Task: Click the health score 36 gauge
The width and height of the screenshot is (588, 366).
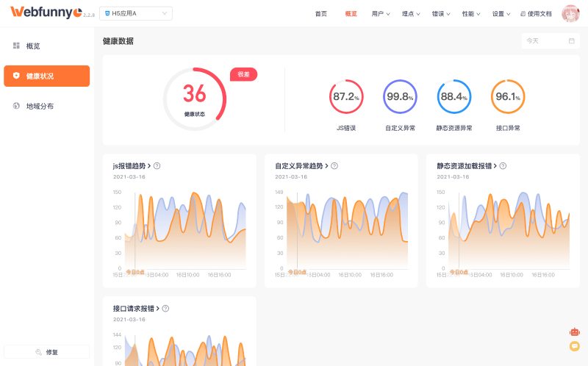Action: coord(195,99)
